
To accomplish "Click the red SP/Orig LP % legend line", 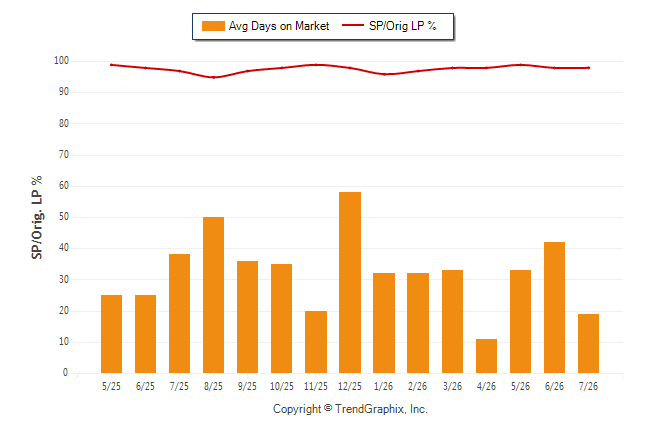I will [x=353, y=25].
